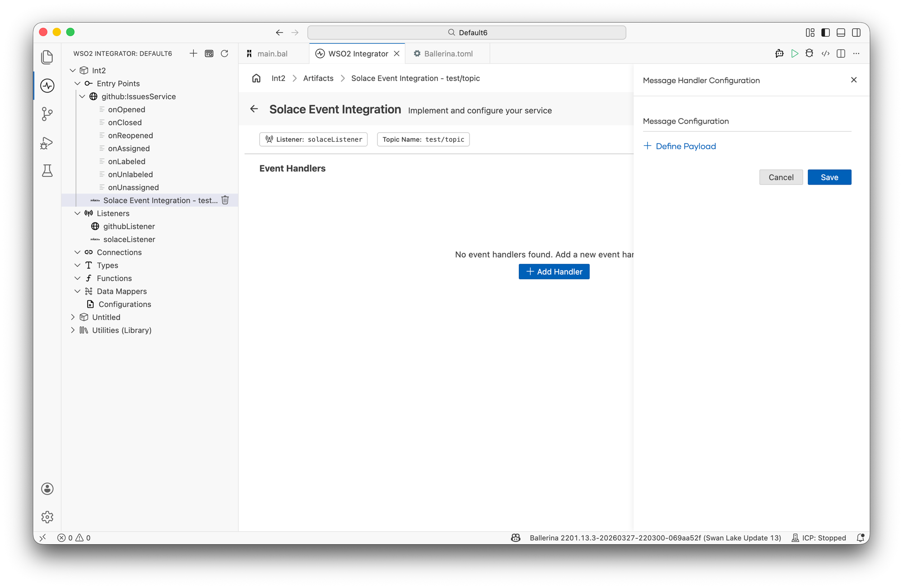This screenshot has height=588, width=903.
Task: Open Solace Event Integration breadcrumb item
Action: click(415, 79)
